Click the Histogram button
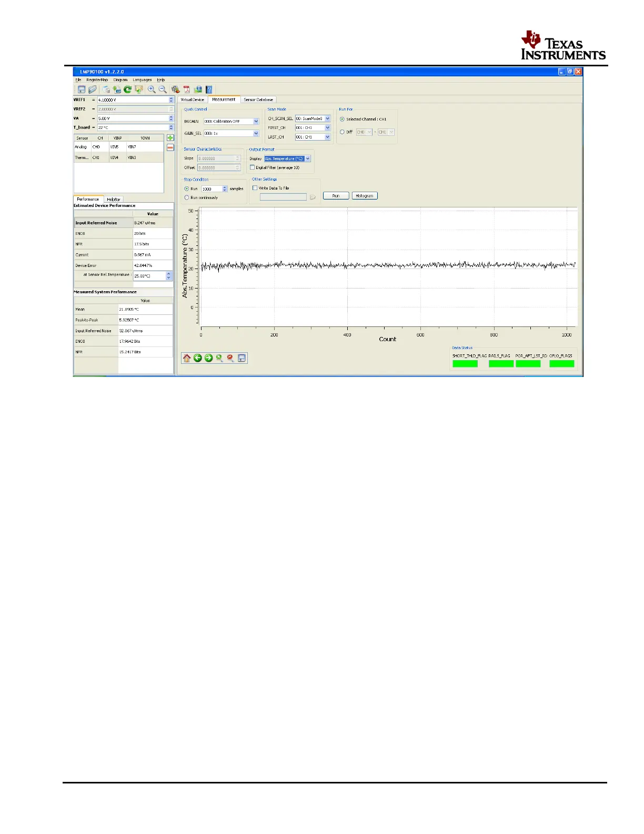The height and width of the screenshot is (834, 644). click(x=365, y=196)
